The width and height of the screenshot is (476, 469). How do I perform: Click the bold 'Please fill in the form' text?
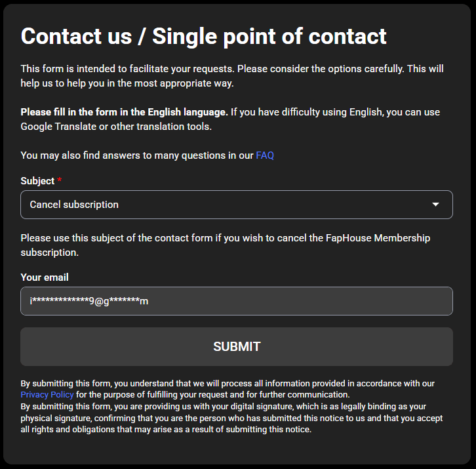[x=125, y=112]
